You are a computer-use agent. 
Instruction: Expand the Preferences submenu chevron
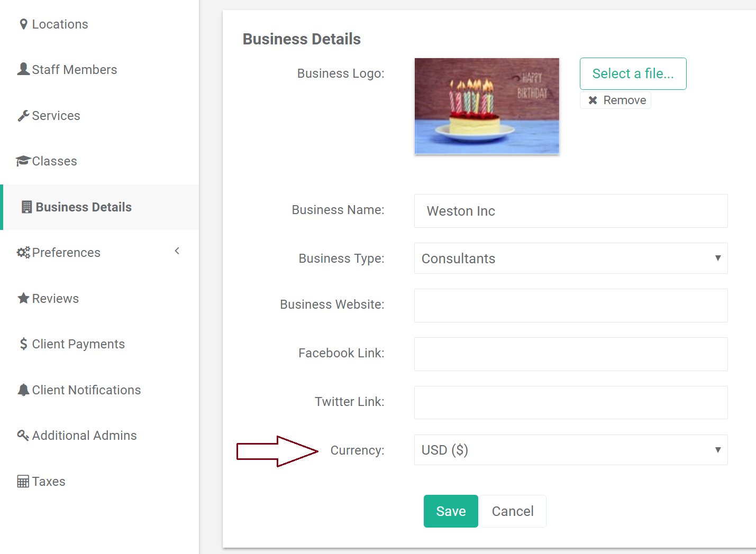(177, 251)
